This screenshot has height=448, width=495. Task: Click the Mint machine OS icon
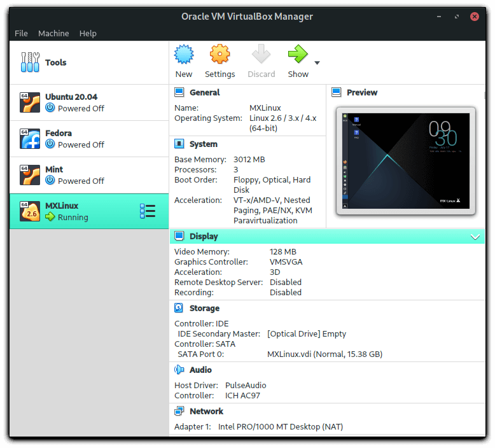click(30, 175)
